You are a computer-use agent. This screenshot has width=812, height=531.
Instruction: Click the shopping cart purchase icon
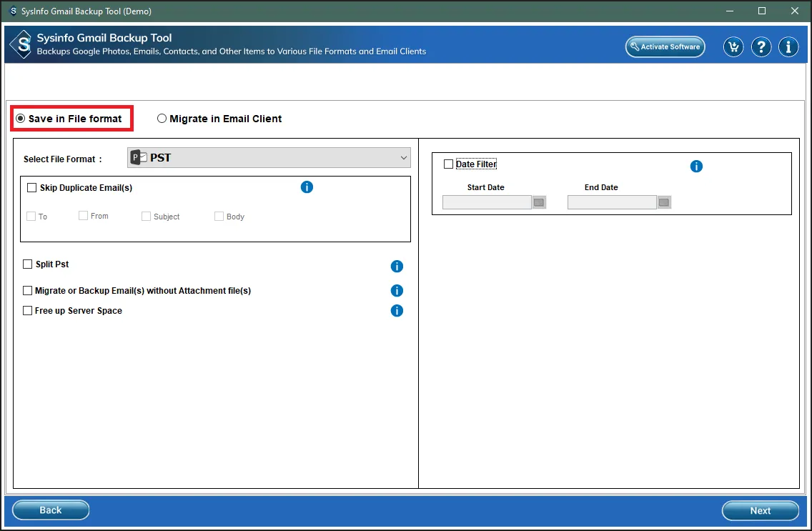[x=733, y=47]
